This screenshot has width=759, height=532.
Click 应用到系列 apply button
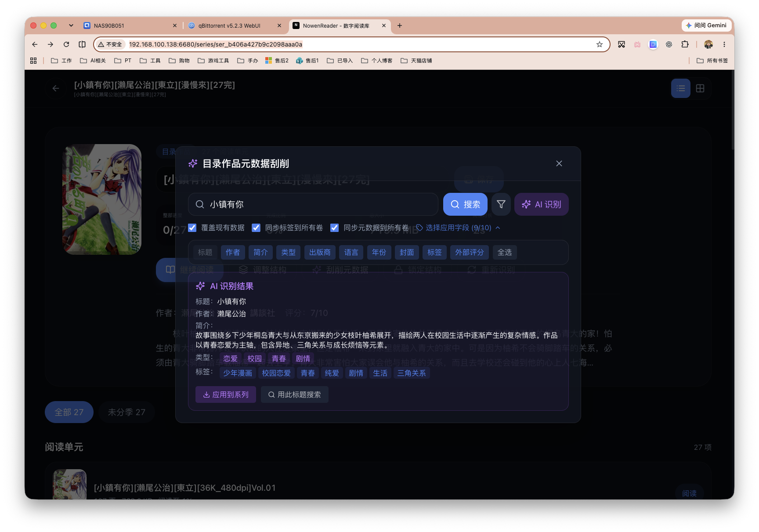coord(226,394)
